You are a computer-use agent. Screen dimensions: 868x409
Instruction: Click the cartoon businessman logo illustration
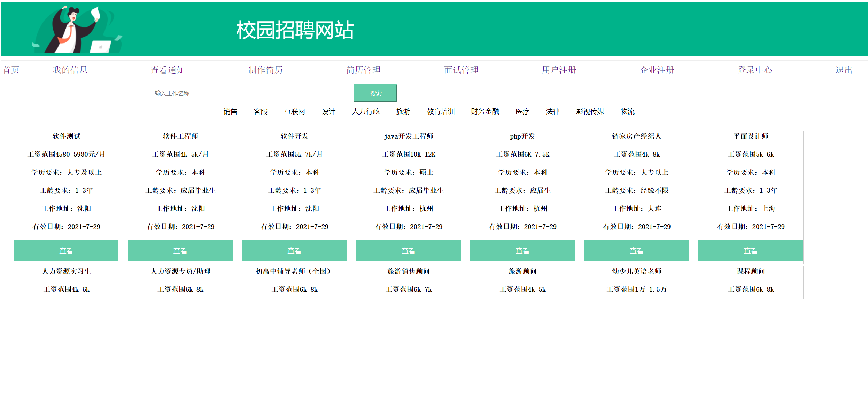(75, 31)
